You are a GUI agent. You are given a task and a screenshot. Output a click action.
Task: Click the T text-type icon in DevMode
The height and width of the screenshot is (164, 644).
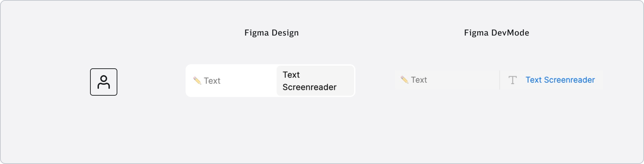pos(512,80)
